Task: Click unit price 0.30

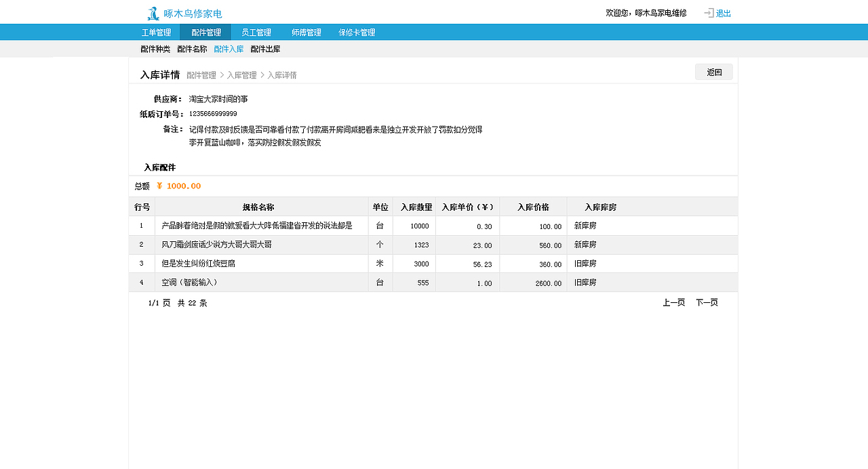Action: (484, 226)
